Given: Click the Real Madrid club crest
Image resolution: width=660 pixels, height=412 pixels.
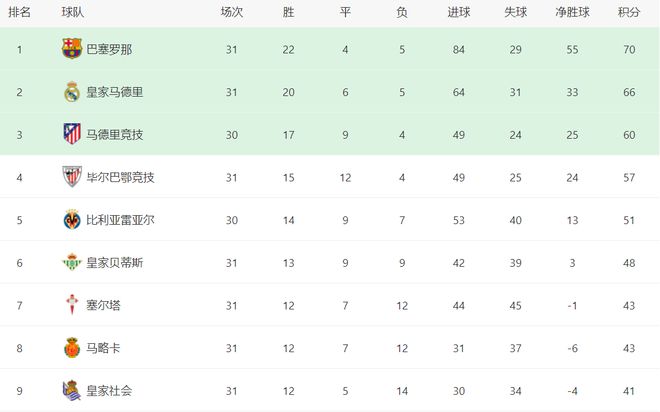Looking at the screenshot, I should point(71,92).
